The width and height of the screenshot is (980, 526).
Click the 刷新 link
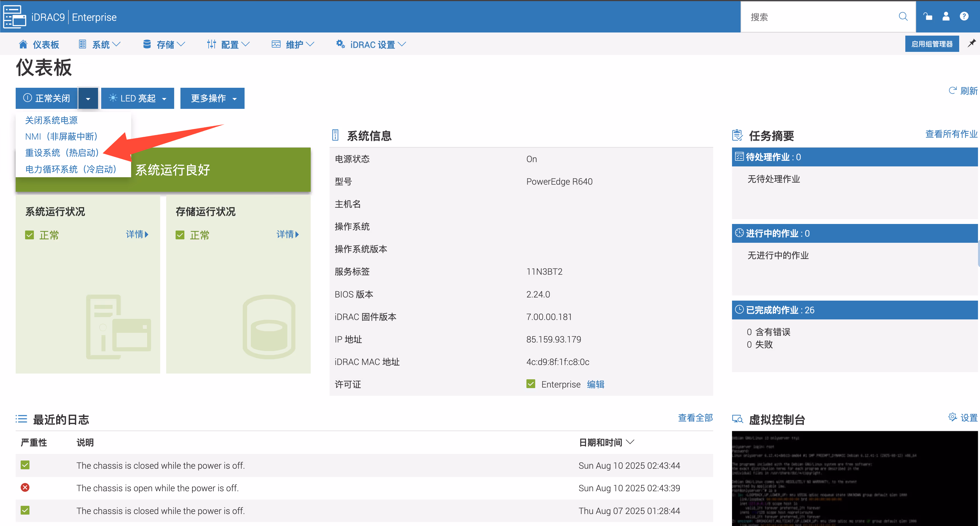(969, 91)
